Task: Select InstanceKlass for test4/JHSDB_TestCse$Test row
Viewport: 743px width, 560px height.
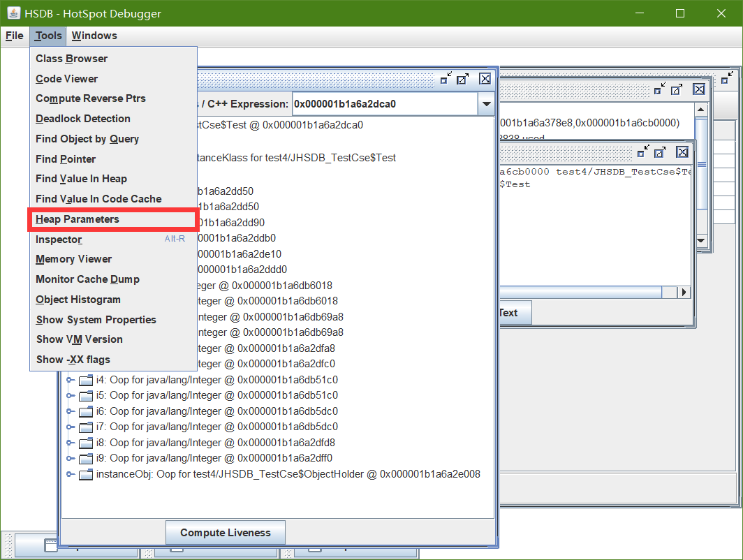Action: (x=297, y=158)
